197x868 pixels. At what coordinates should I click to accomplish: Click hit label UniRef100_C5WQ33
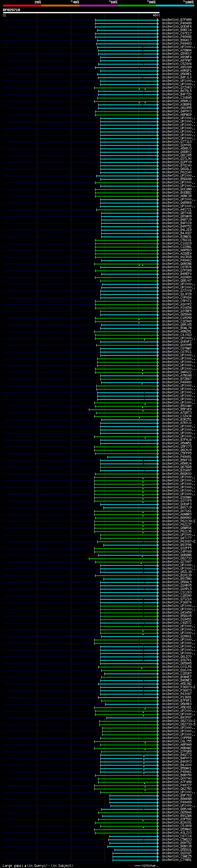pos(176,839)
